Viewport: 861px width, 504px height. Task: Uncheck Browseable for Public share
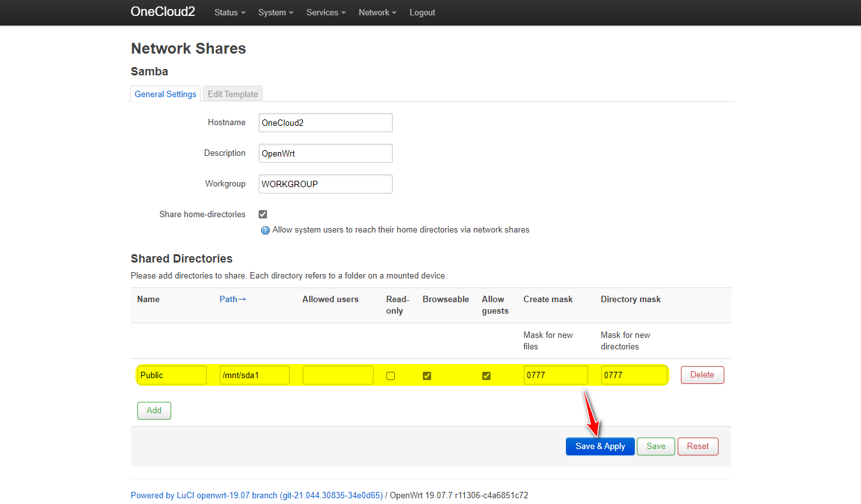(427, 376)
